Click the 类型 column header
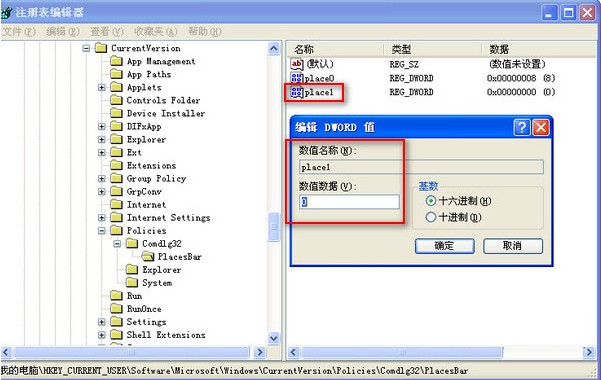Image resolution: width=601 pixels, height=380 pixels. point(433,49)
